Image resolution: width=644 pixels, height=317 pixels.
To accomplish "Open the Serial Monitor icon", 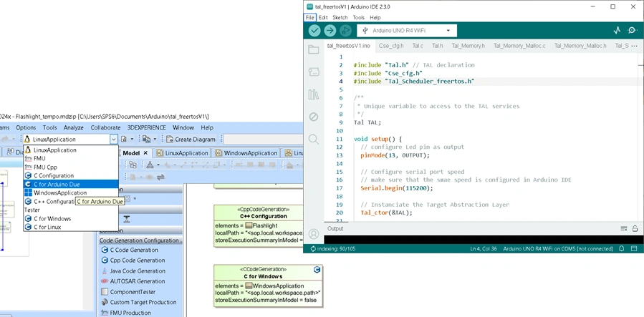I will pyautogui.click(x=633, y=31).
